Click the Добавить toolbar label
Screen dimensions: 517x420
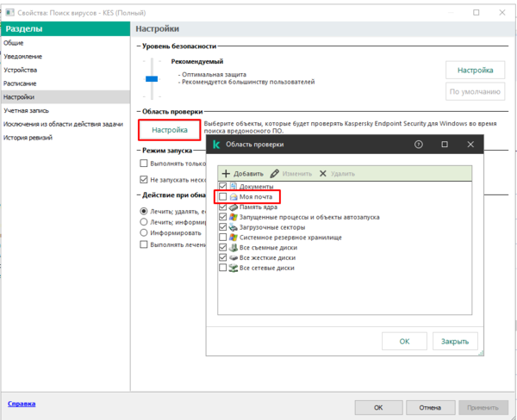click(248, 174)
